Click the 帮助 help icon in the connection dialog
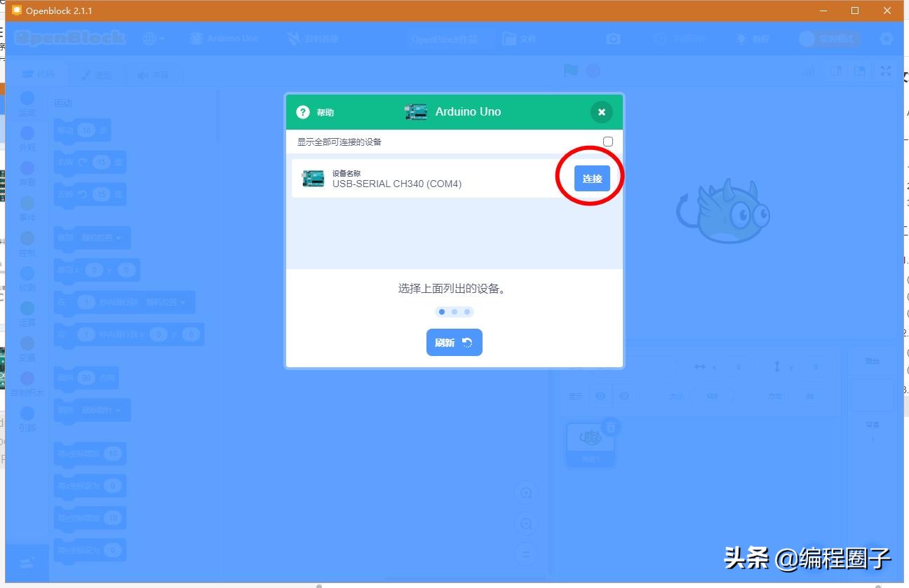 pos(303,111)
